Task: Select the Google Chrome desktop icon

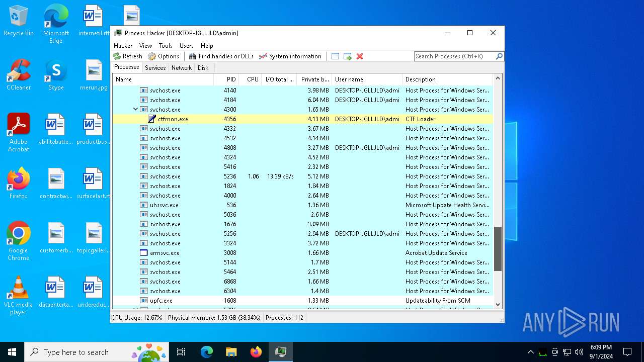Action: click(19, 241)
